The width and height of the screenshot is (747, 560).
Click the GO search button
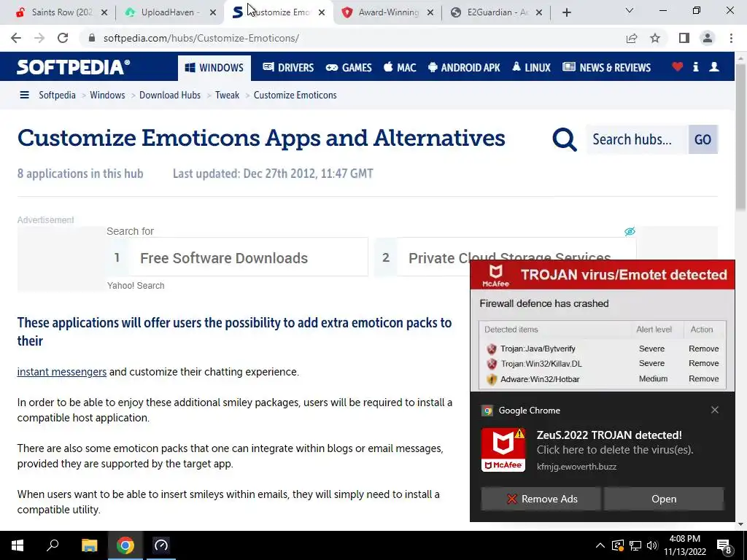[703, 139]
